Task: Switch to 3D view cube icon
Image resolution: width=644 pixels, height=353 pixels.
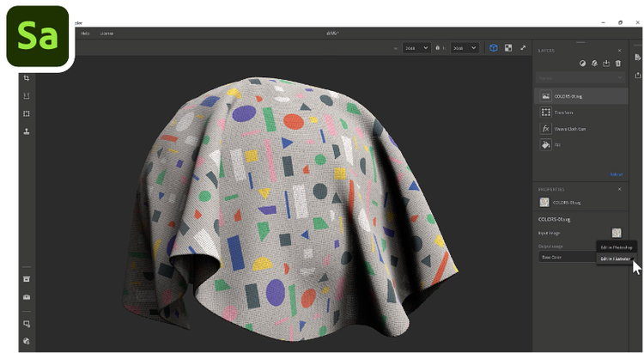Action: point(494,48)
